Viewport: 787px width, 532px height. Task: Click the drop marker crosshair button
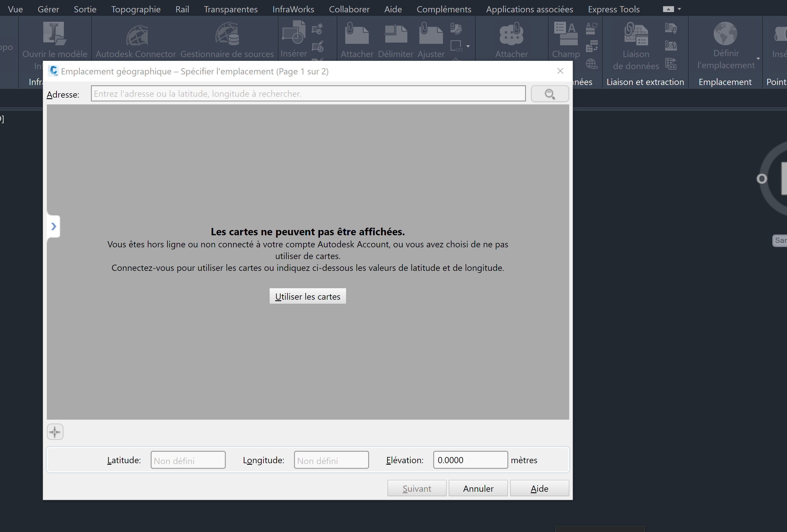point(55,431)
